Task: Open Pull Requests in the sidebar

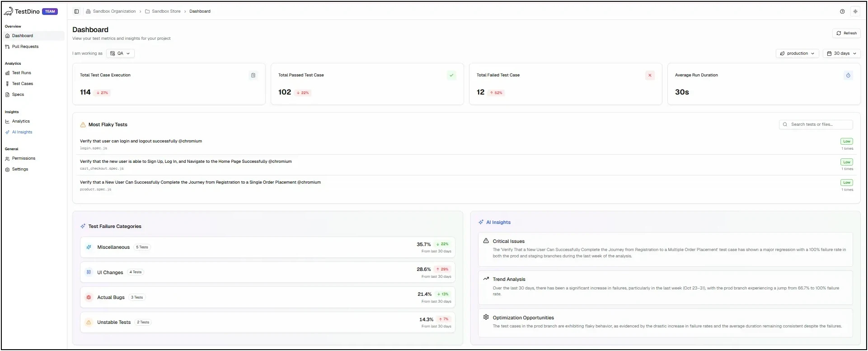Action: (x=25, y=47)
